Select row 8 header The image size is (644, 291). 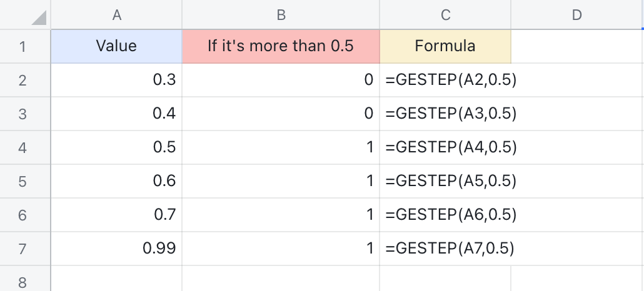(23, 281)
